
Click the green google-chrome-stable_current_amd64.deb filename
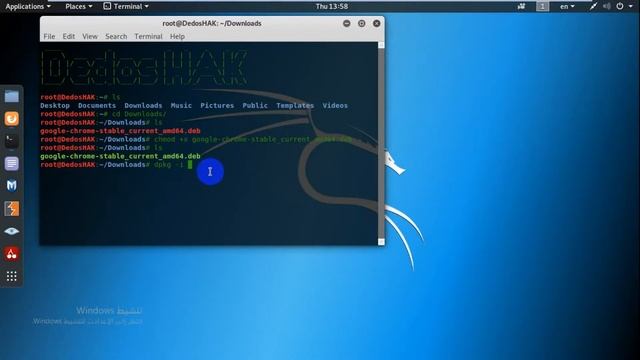point(120,156)
